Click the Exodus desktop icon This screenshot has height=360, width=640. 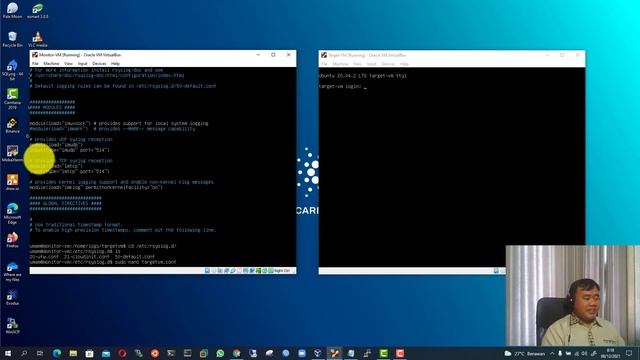point(12,297)
